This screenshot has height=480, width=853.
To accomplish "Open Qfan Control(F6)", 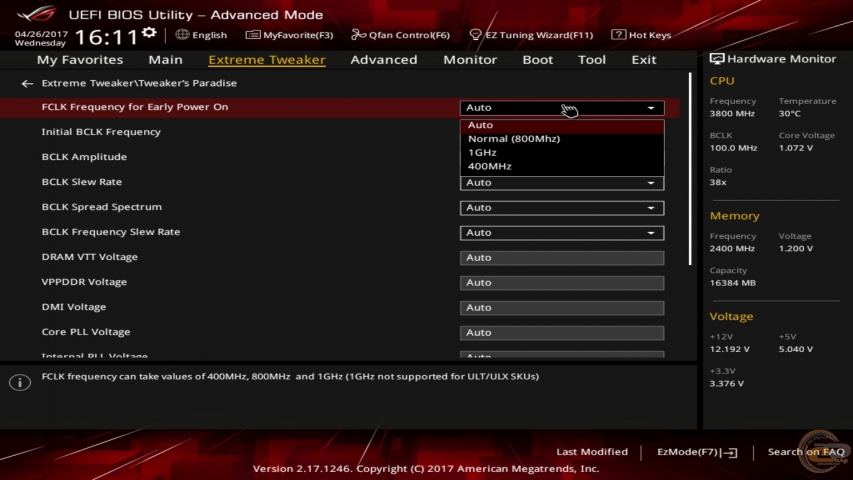I will coord(400,35).
